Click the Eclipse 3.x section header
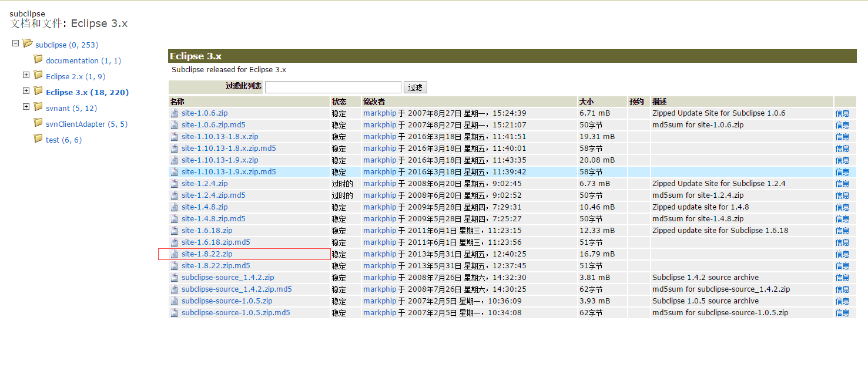 point(512,56)
